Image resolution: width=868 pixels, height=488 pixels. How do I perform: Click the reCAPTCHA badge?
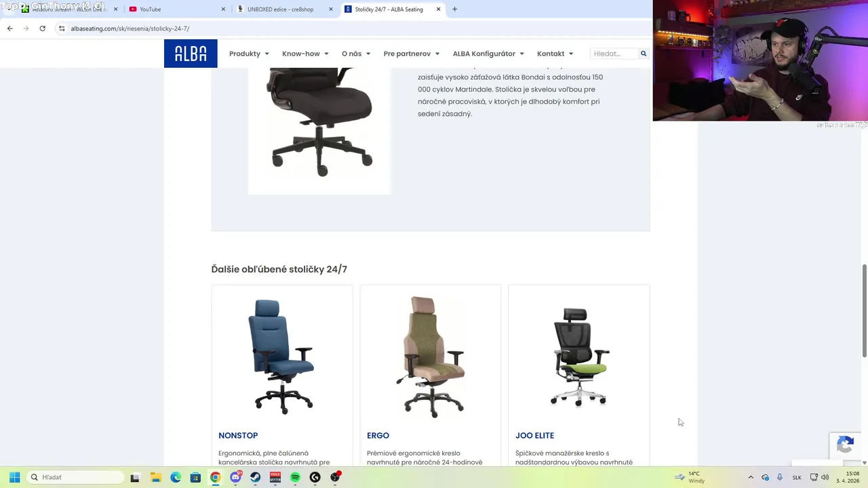[845, 446]
